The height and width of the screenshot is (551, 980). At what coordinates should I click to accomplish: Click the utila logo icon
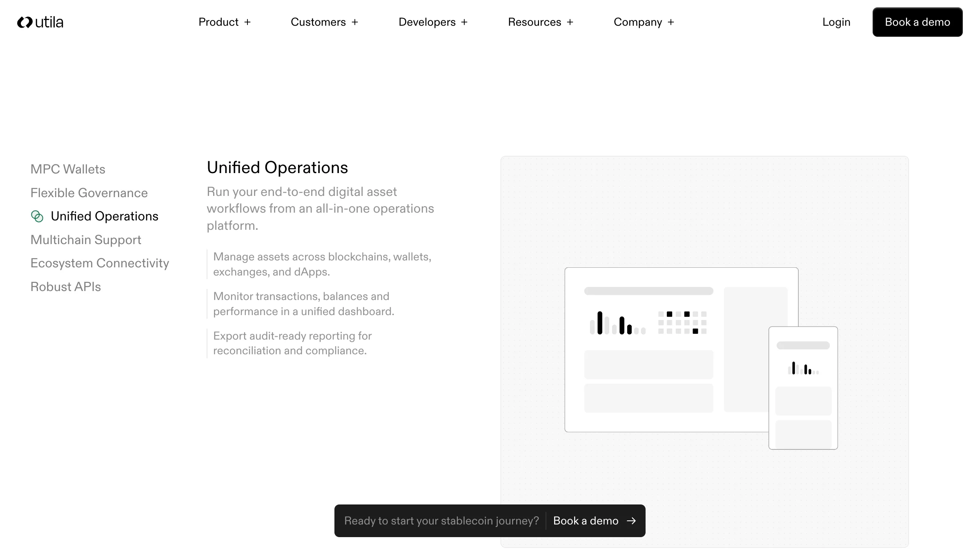point(25,22)
